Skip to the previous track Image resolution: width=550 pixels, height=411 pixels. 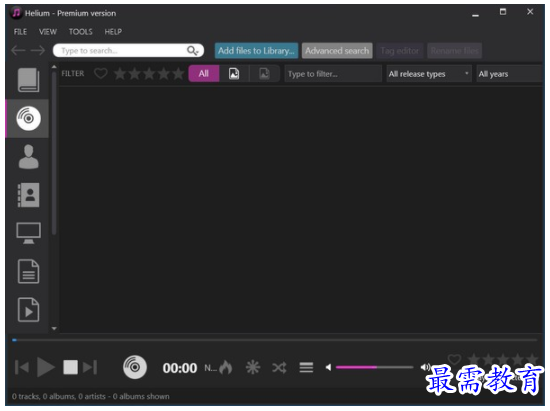coord(22,368)
